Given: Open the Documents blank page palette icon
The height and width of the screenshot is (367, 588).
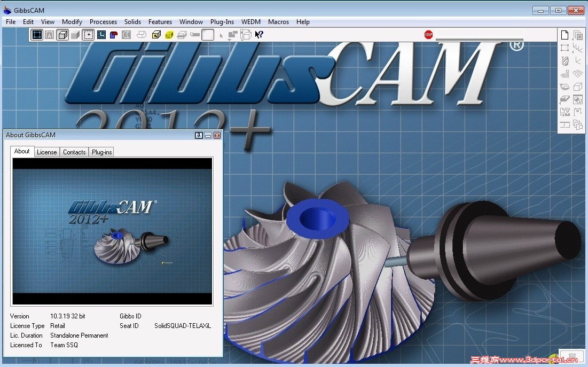Looking at the screenshot, I should pos(565,35).
